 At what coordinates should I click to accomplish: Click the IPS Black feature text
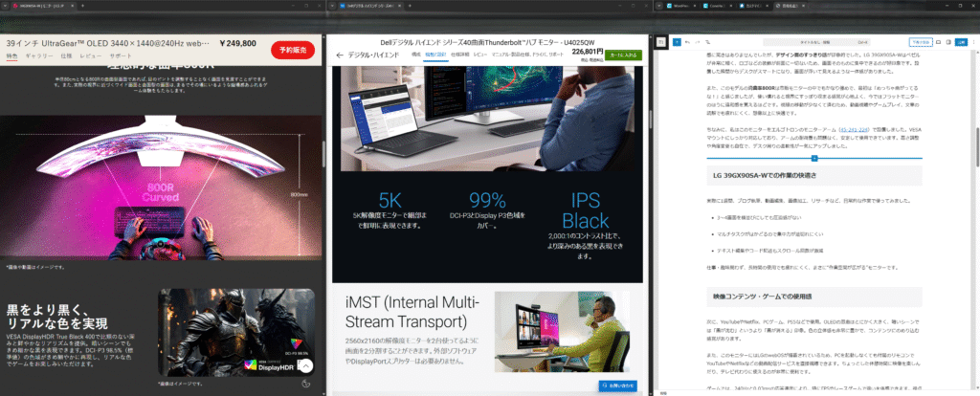pyautogui.click(x=585, y=224)
